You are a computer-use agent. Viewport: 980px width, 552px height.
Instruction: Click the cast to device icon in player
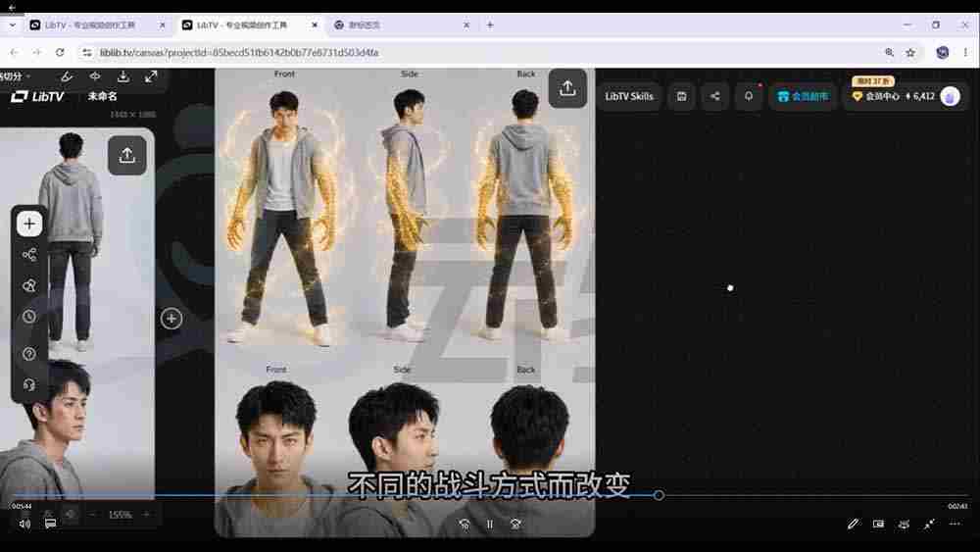904,524
